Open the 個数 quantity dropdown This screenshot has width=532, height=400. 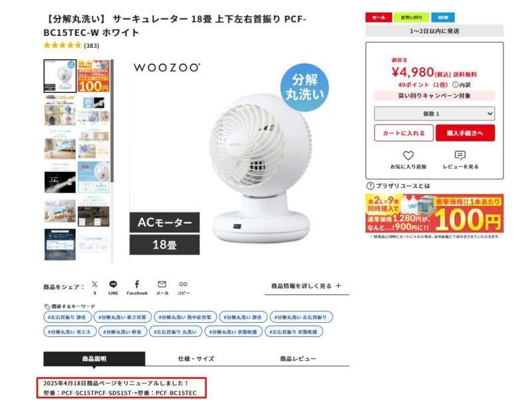(434, 114)
